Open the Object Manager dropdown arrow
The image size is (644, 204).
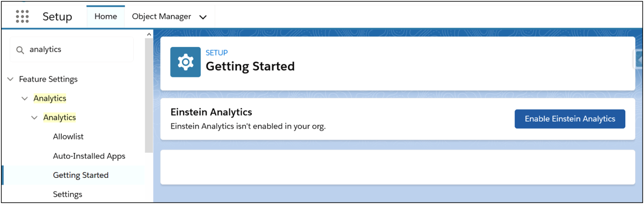click(203, 17)
